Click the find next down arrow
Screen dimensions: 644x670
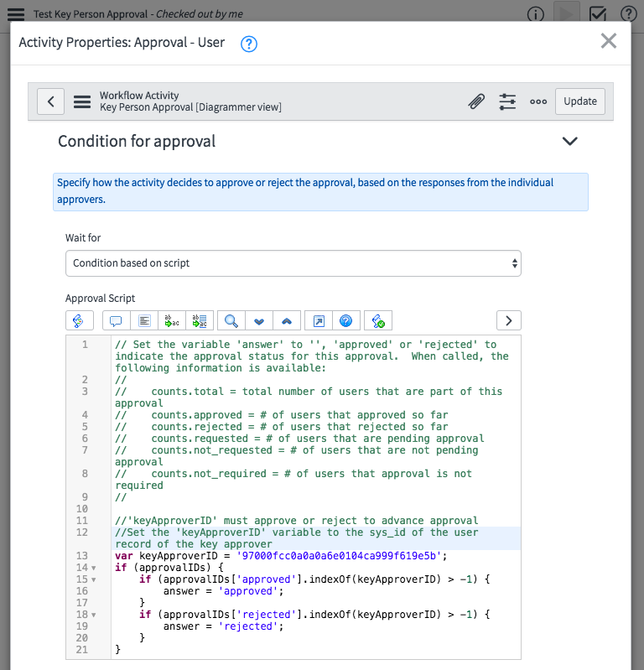pos(259,320)
